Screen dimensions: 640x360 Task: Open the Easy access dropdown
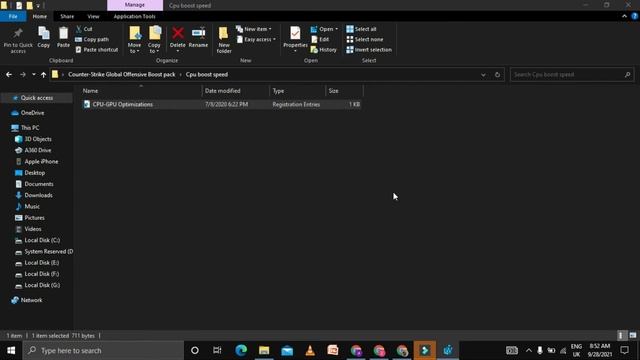(x=256, y=39)
